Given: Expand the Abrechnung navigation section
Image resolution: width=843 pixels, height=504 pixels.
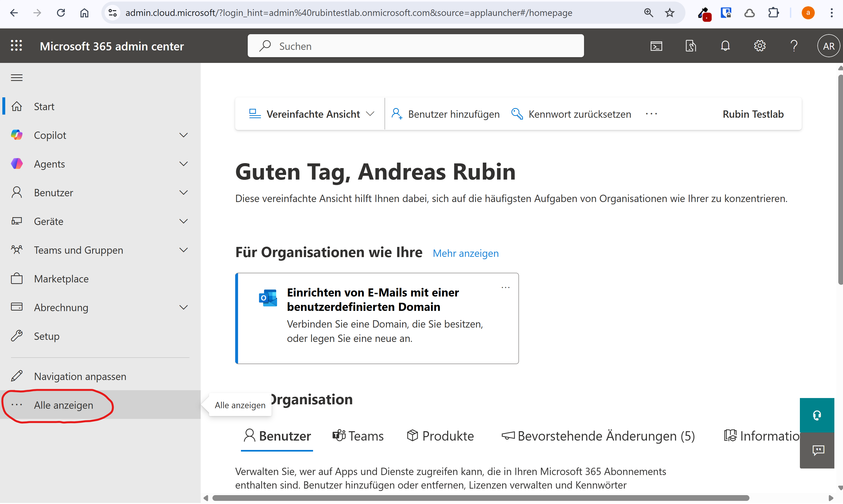Looking at the screenshot, I should [x=183, y=307].
